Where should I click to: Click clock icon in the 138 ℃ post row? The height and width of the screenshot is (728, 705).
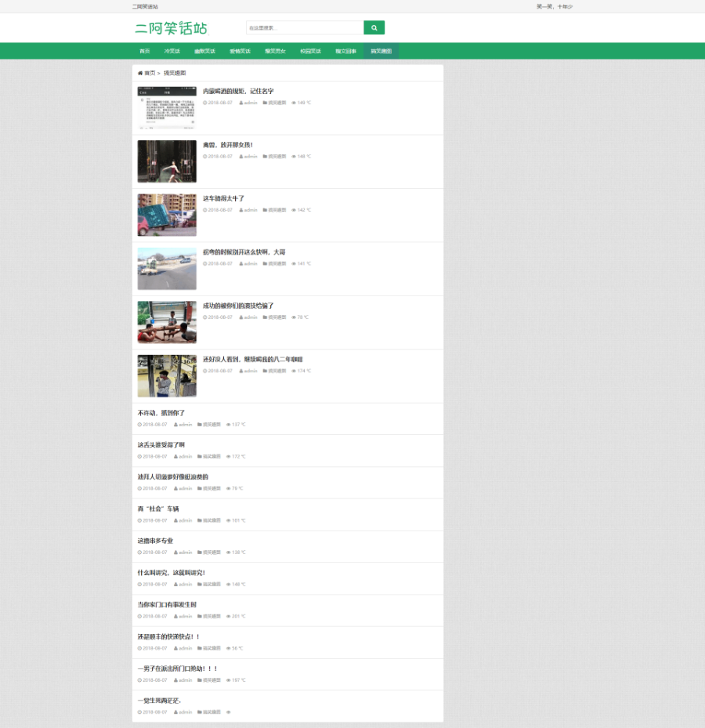[139, 552]
